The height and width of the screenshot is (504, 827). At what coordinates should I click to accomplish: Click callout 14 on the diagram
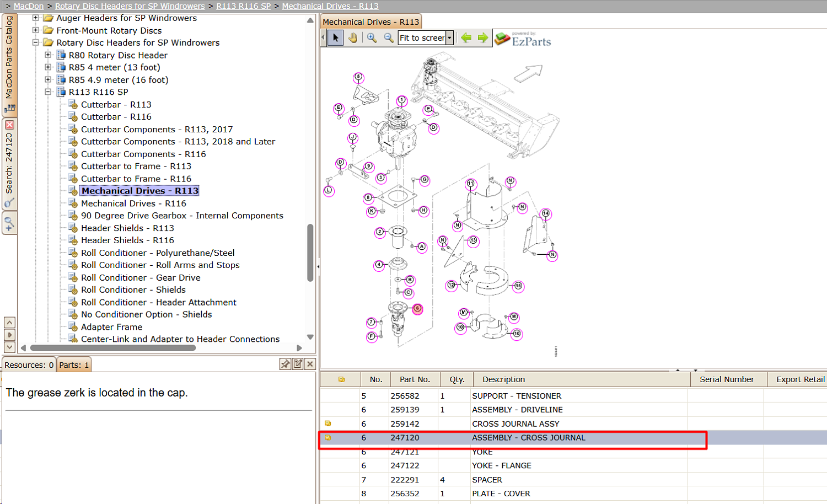tap(546, 213)
